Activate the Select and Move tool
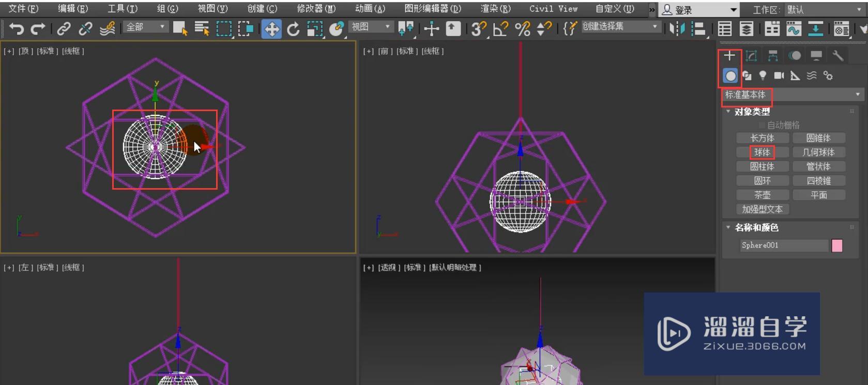 click(271, 28)
